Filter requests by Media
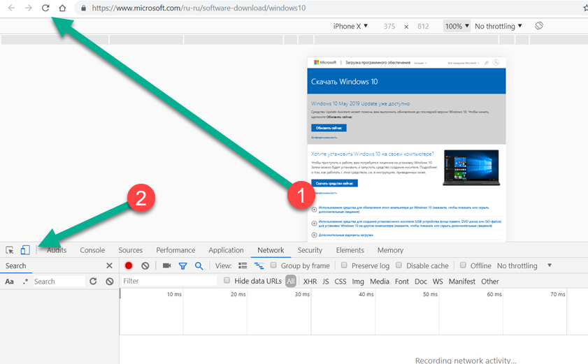Viewport: 588px width, 364px height. pos(380,281)
